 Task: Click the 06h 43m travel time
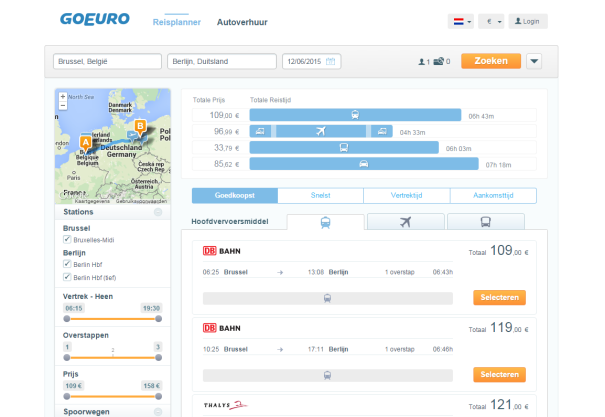[481, 116]
